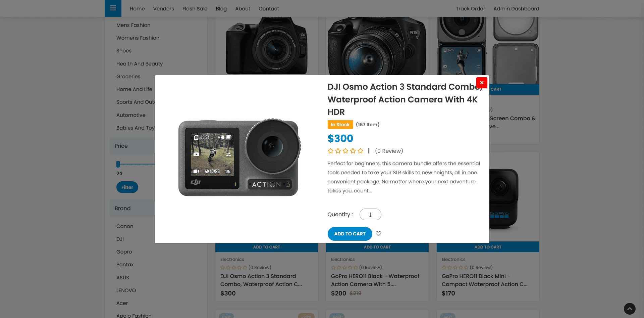The height and width of the screenshot is (318, 644).
Task: Apply the price Filter button
Action: [x=127, y=187]
